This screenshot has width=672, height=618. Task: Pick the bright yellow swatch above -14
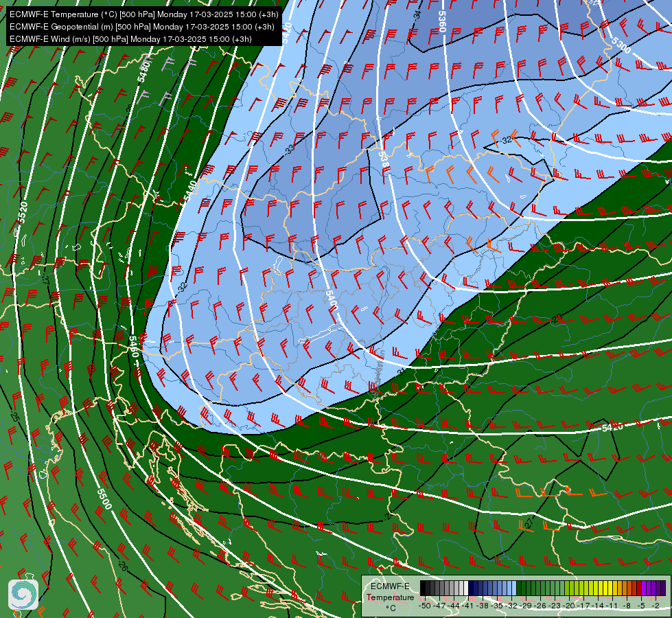click(601, 588)
